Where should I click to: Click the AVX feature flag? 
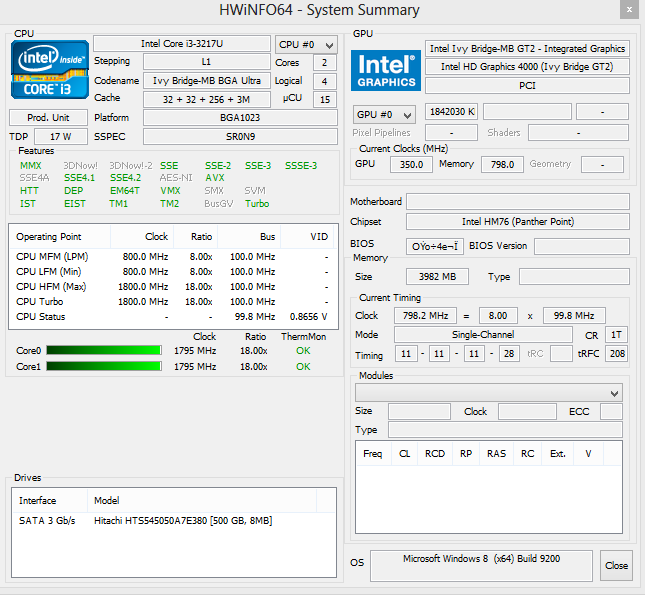coord(215,178)
